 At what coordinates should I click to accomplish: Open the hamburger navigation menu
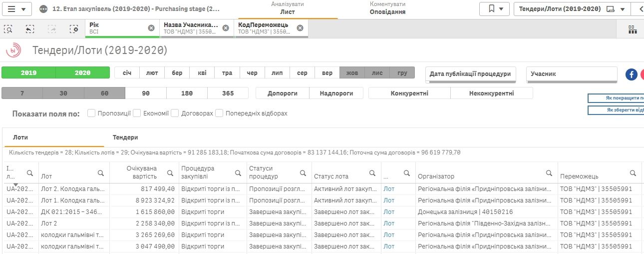[17, 9]
